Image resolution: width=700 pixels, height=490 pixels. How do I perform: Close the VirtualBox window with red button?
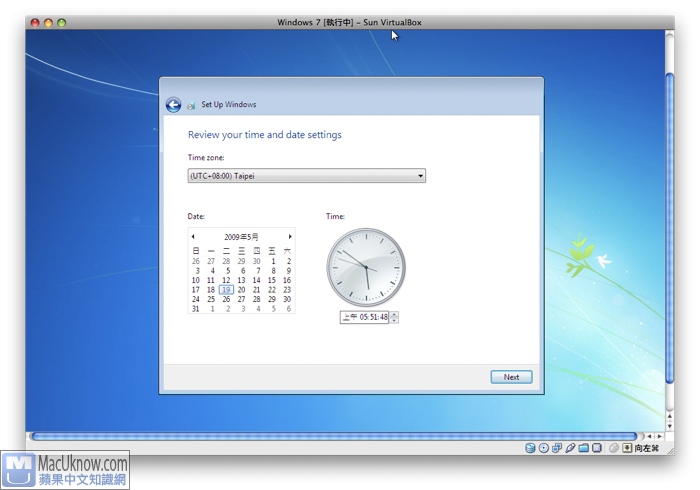(35, 22)
